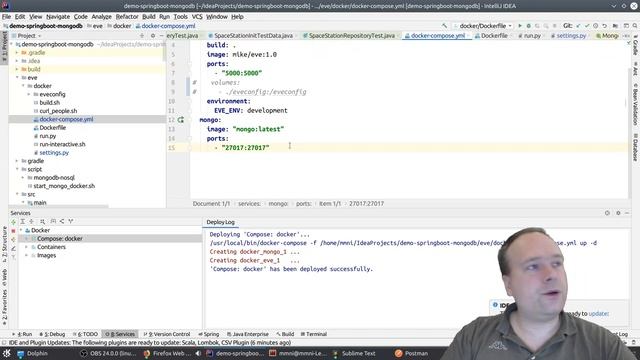This screenshot has width=640, height=360.
Task: Open Services panel settings gear
Action: coord(618,213)
